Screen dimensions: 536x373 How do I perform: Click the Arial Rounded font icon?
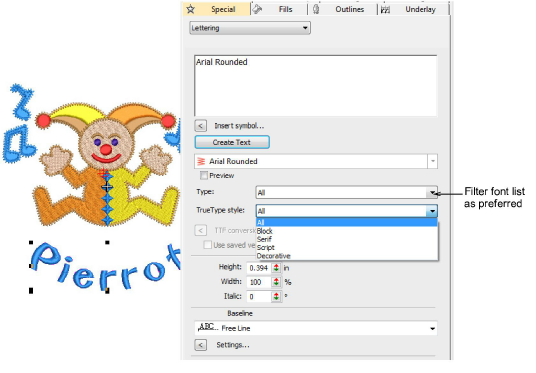pos(201,161)
